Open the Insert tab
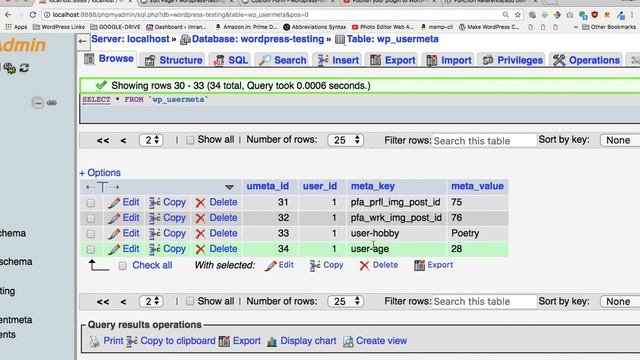 click(x=338, y=60)
